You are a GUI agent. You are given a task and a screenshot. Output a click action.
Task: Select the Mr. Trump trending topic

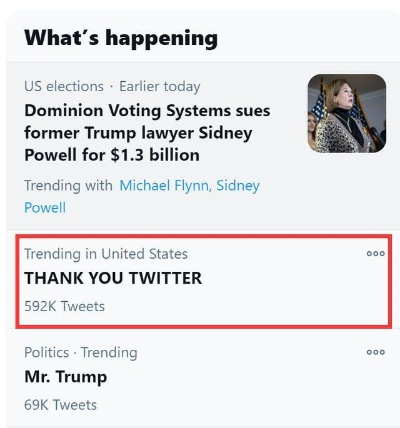click(x=66, y=377)
